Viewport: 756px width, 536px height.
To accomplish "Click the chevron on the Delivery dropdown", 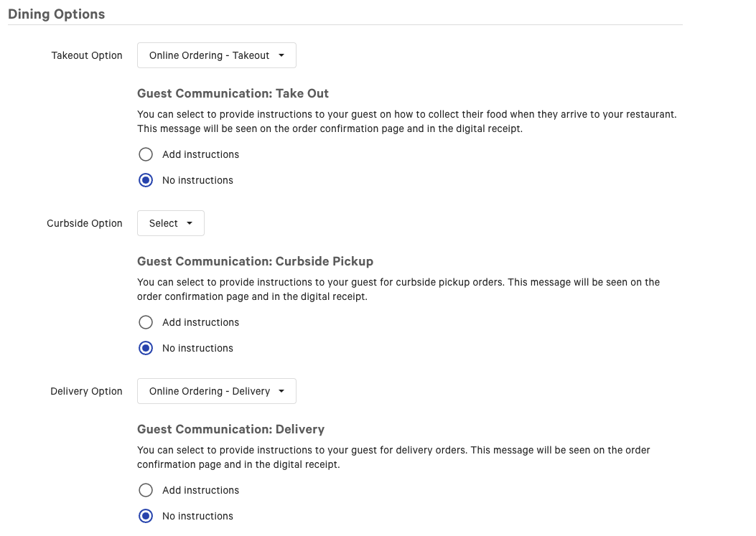I will [x=281, y=391].
